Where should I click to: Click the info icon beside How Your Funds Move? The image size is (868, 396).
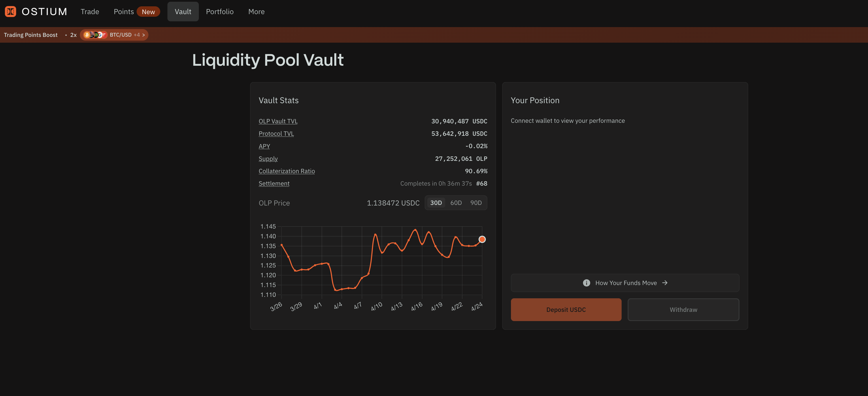coord(586,283)
